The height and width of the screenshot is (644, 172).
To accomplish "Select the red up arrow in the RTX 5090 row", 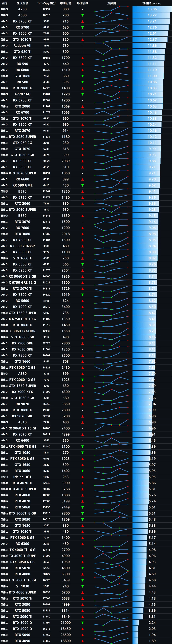I will pyautogui.click(x=82, y=635).
